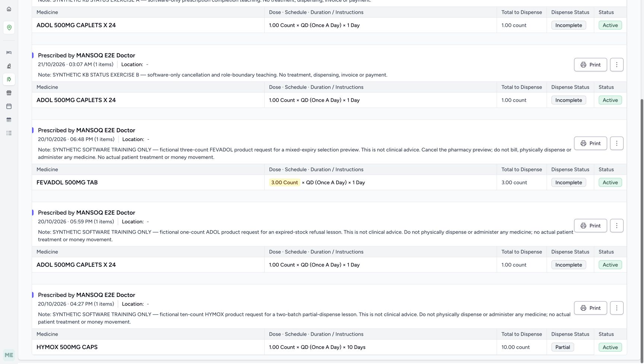644x364 pixels.
Task: Print the 20/10/2026 04:27 PM HYMOX prescription
Action: (x=590, y=308)
